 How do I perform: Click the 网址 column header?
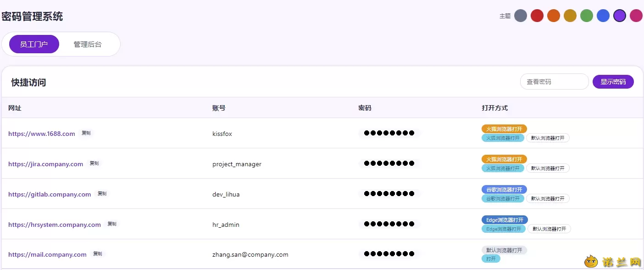(15, 108)
